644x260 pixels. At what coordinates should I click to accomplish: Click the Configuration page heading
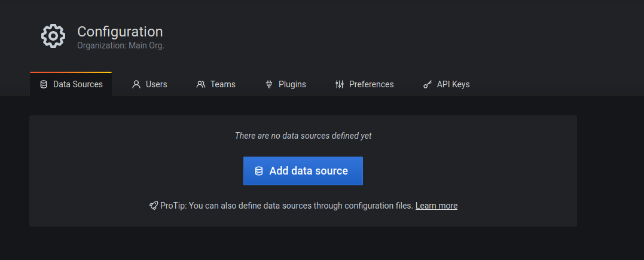point(120,32)
